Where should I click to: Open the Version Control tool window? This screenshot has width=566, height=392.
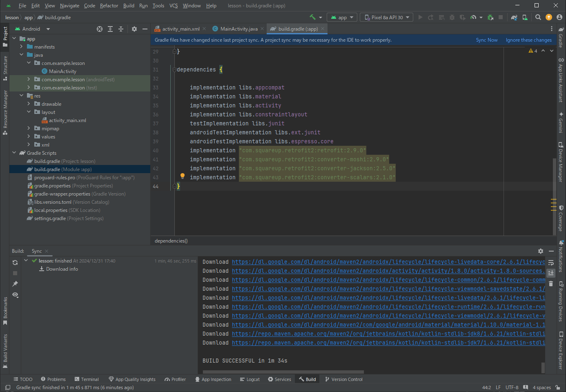tap(343, 379)
